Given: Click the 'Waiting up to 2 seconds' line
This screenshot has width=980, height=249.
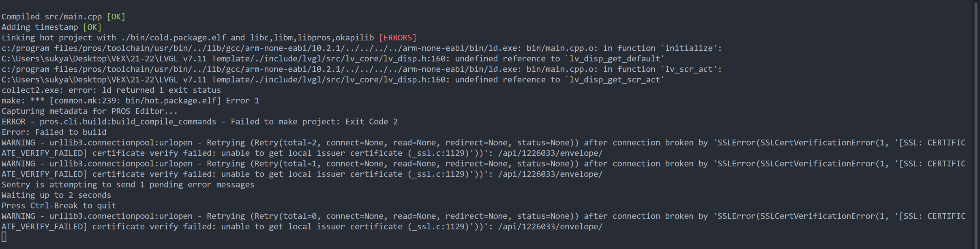Looking at the screenshot, I should pos(56,195).
